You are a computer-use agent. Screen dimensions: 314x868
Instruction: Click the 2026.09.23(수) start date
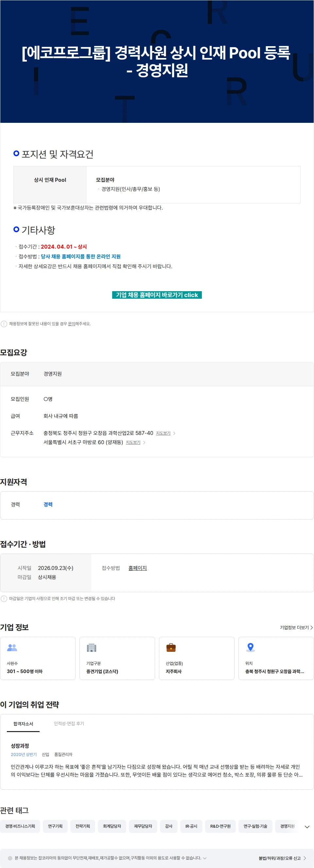click(x=56, y=568)
